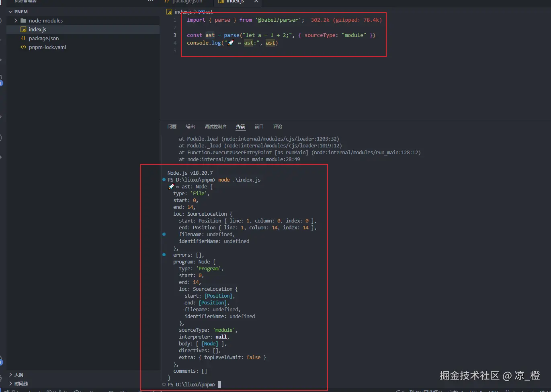Viewport: 551px width, 392px height.
Task: Click the '@babel/parser' import string
Action: tap(278, 20)
